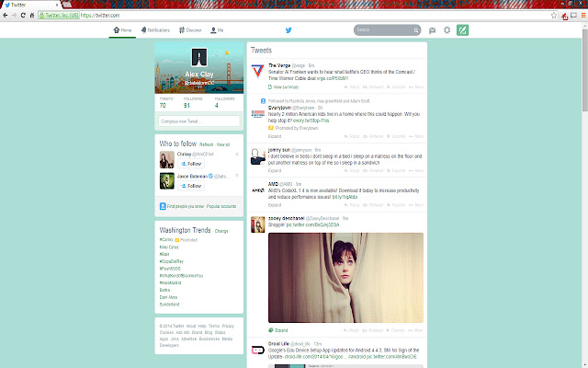Expand the AMD tweet
The height and width of the screenshot is (368, 588).
(x=275, y=205)
